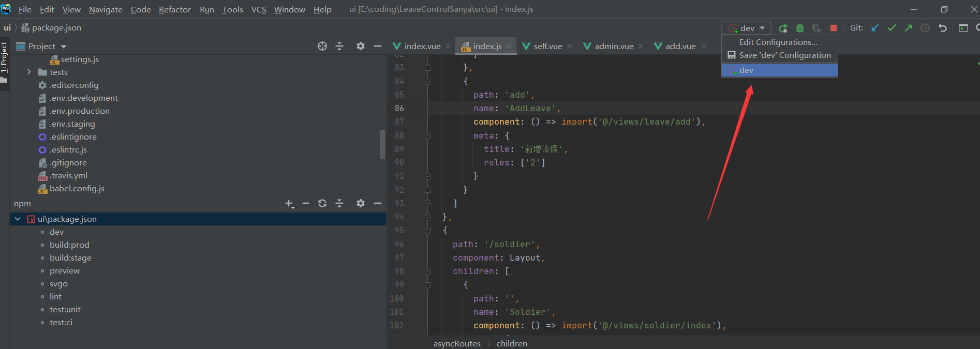Open the File menu
Image resolution: width=980 pixels, height=349 pixels.
click(25, 9)
